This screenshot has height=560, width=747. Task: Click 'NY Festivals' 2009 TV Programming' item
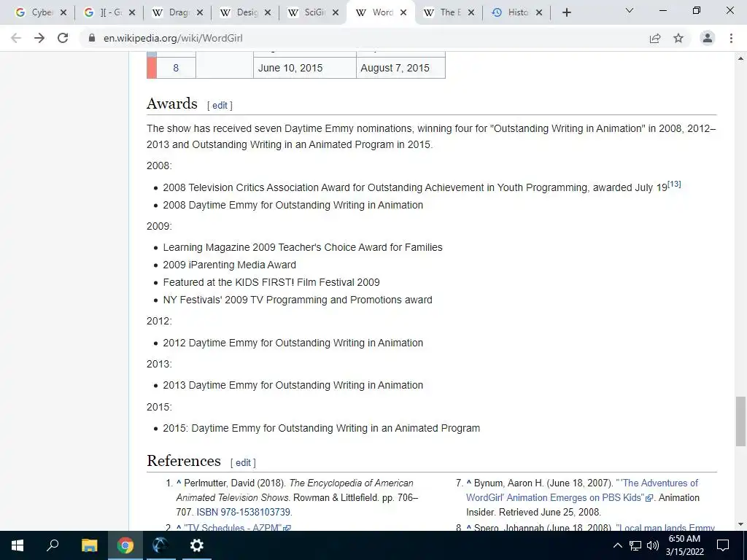(x=298, y=300)
